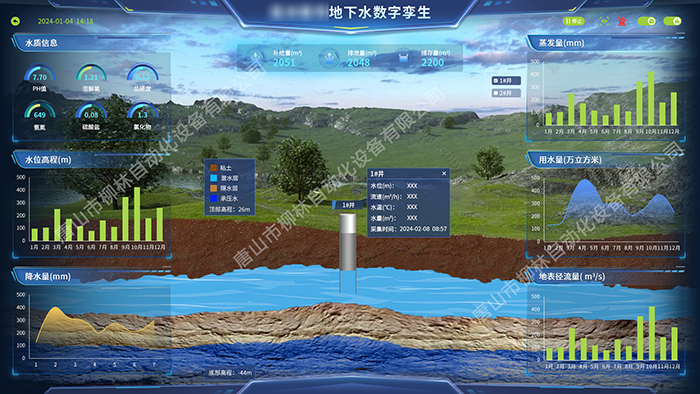Toggle the rightmost green switch
The height and width of the screenshot is (394, 700).
pyautogui.click(x=672, y=21)
